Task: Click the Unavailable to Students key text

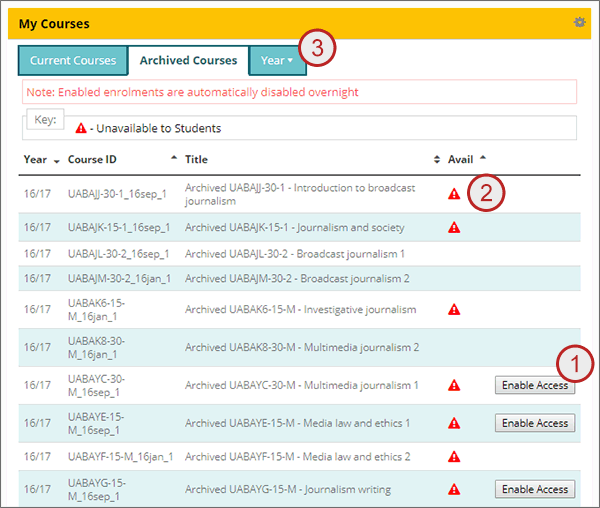Action: (158, 128)
